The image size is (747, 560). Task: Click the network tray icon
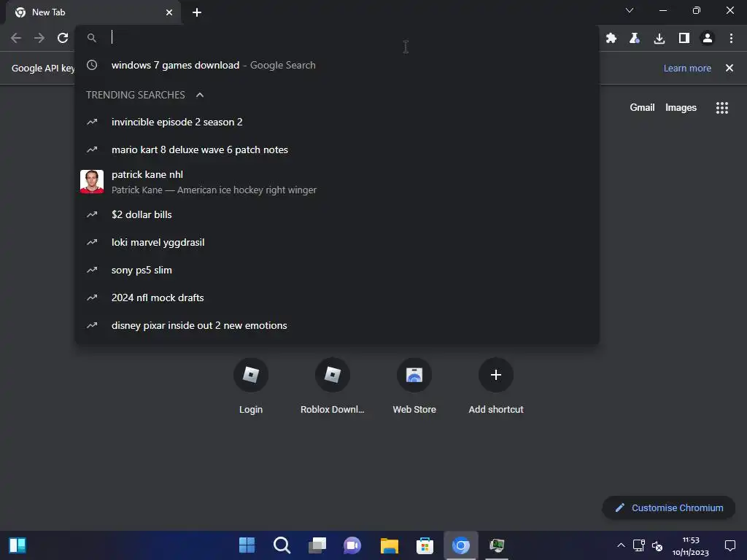pyautogui.click(x=638, y=545)
